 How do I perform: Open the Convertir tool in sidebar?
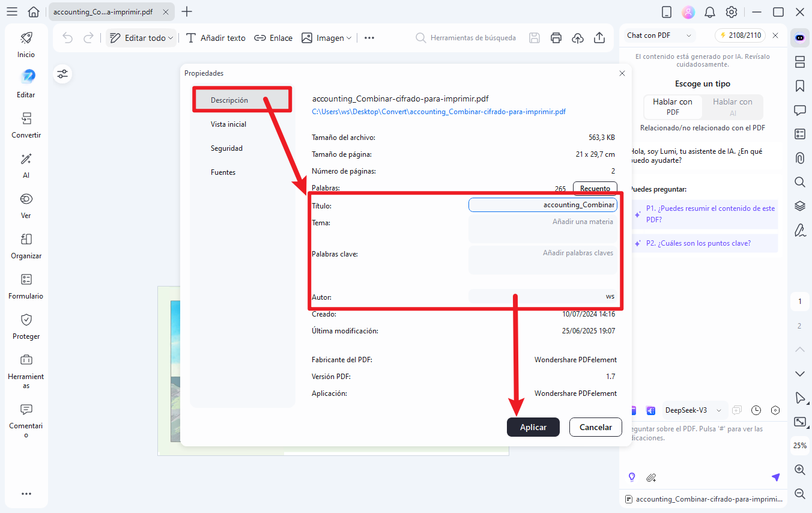26,125
